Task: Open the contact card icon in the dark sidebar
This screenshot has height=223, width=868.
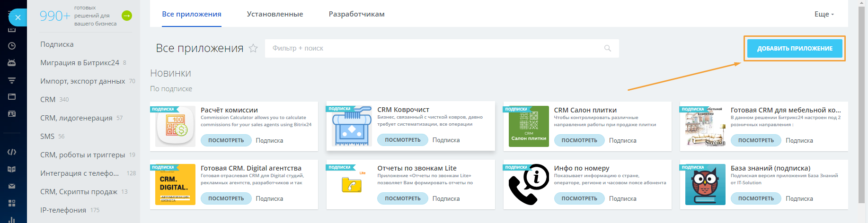Action: (12, 114)
